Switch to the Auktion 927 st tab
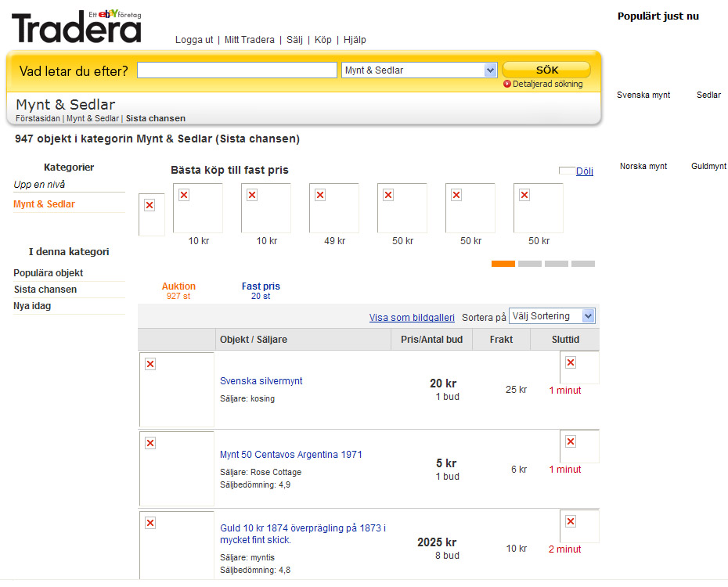The image size is (728, 587). [178, 291]
